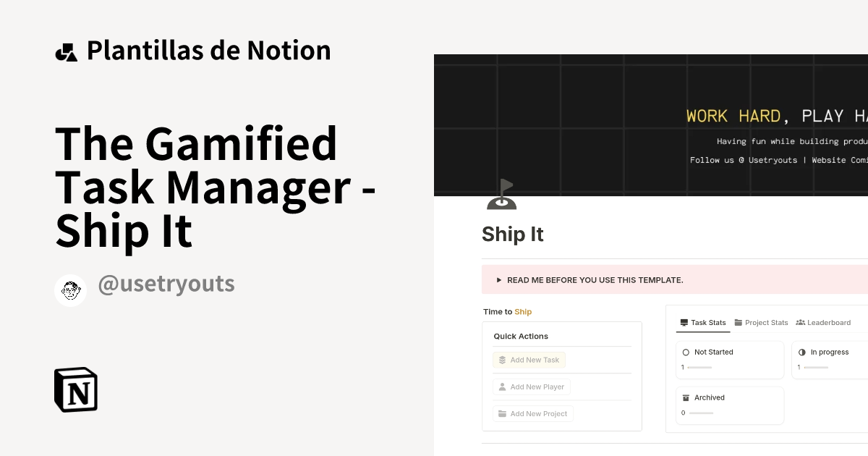The width and height of the screenshot is (868, 456).
Task: Click the @usetryouts profile avatar
Action: click(x=70, y=290)
